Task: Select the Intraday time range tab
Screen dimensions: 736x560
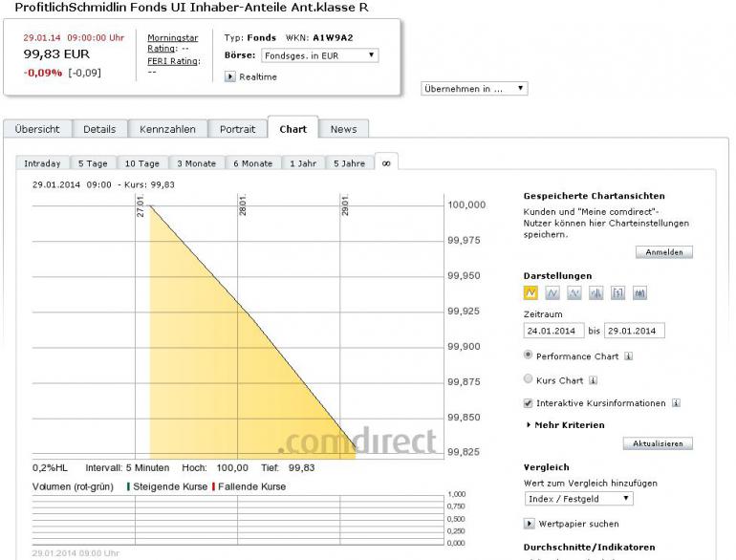Action: 42,162
